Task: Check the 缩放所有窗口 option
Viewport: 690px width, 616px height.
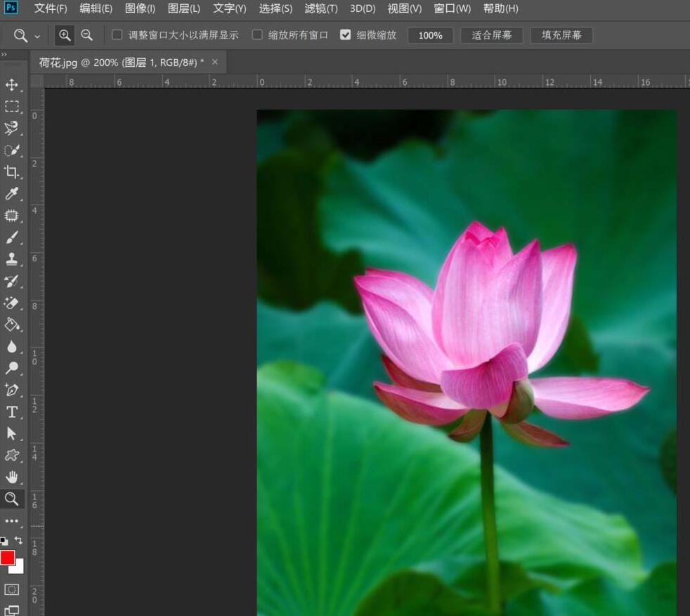Action: click(257, 34)
